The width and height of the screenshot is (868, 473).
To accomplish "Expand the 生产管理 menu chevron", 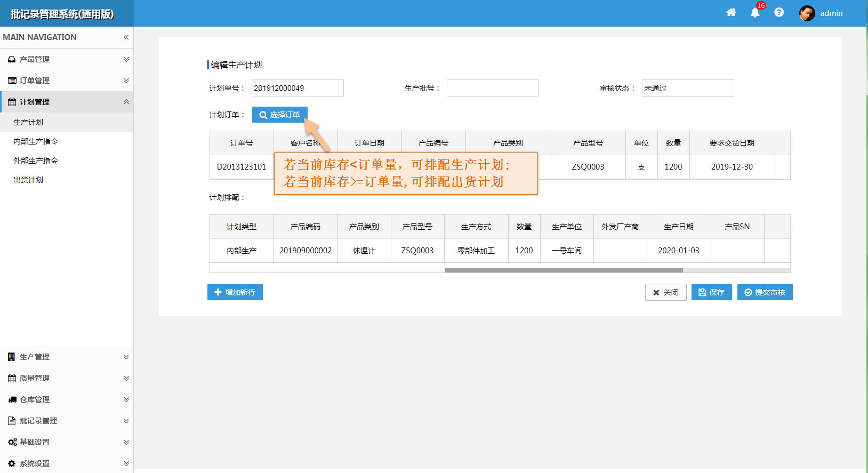I will (x=126, y=357).
